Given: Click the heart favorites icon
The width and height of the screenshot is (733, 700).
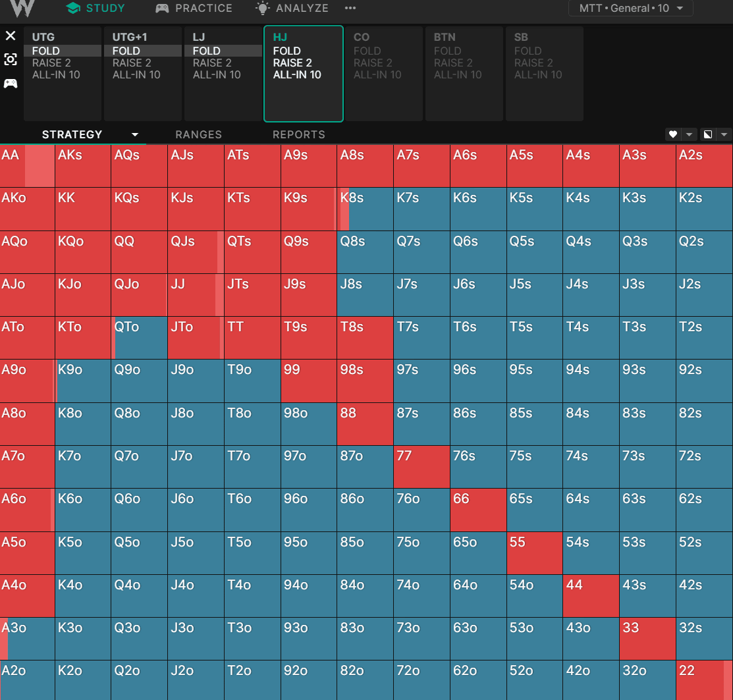Looking at the screenshot, I should (673, 134).
